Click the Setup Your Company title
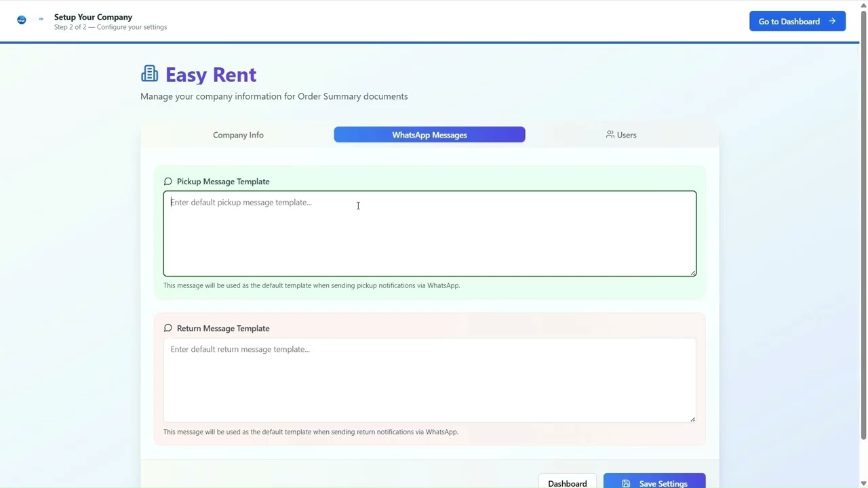The image size is (868, 488). 93,17
